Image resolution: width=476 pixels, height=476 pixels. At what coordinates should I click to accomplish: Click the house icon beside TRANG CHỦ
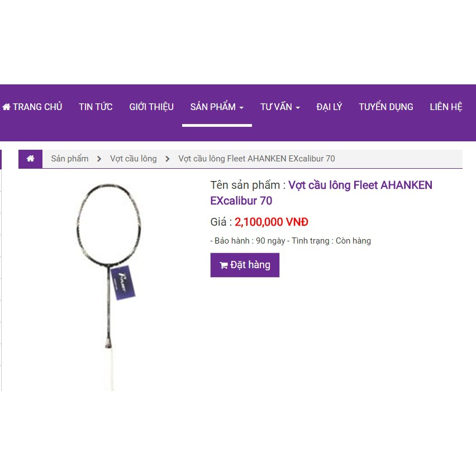click(x=6, y=107)
